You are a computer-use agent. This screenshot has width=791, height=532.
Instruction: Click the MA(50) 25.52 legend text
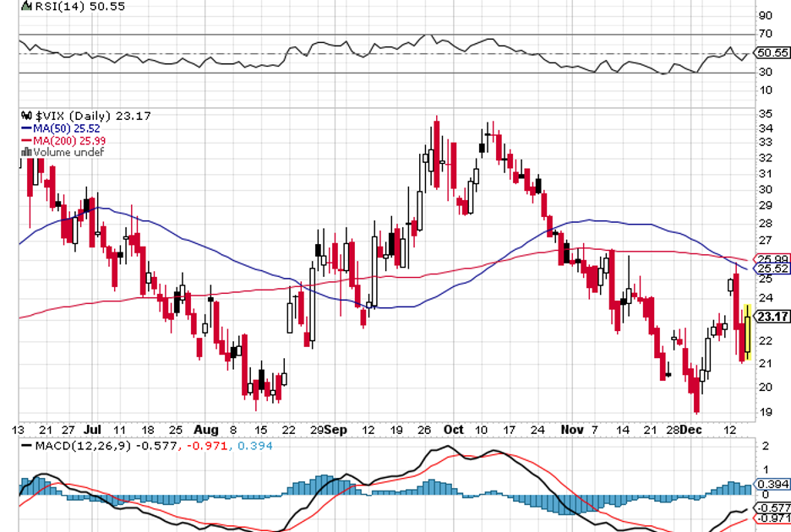pos(66,128)
